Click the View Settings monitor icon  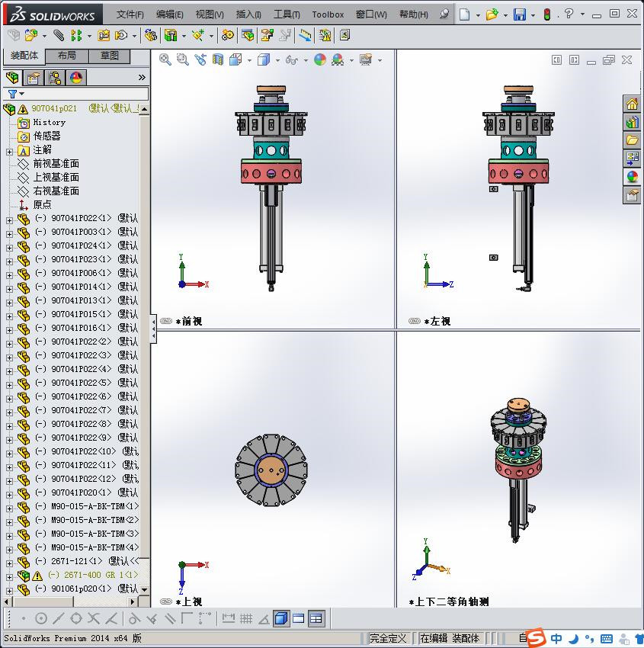(366, 60)
